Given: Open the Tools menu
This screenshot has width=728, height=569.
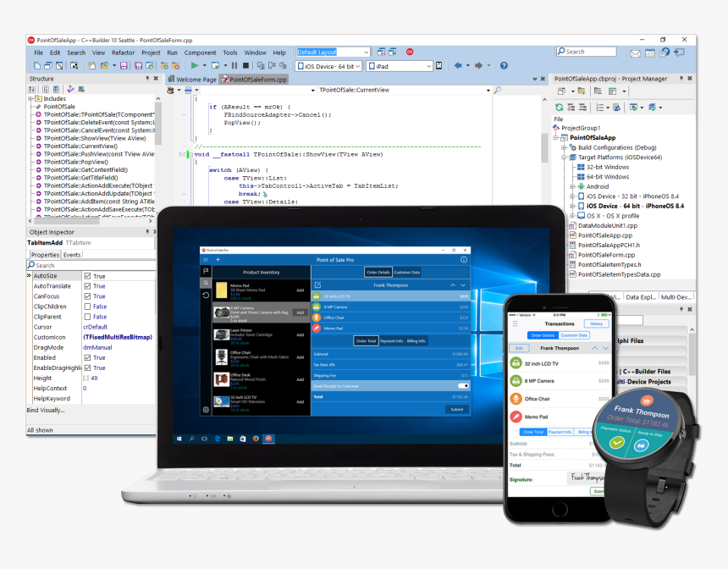Looking at the screenshot, I should pos(229,52).
